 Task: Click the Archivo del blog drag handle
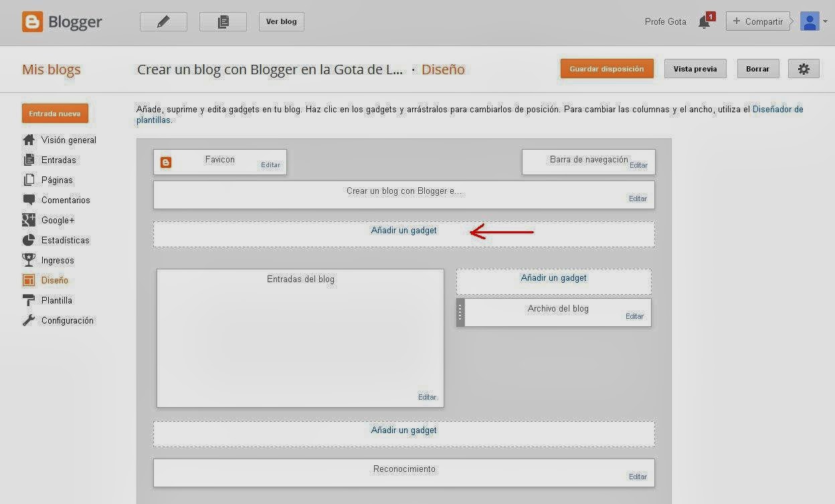pyautogui.click(x=460, y=312)
